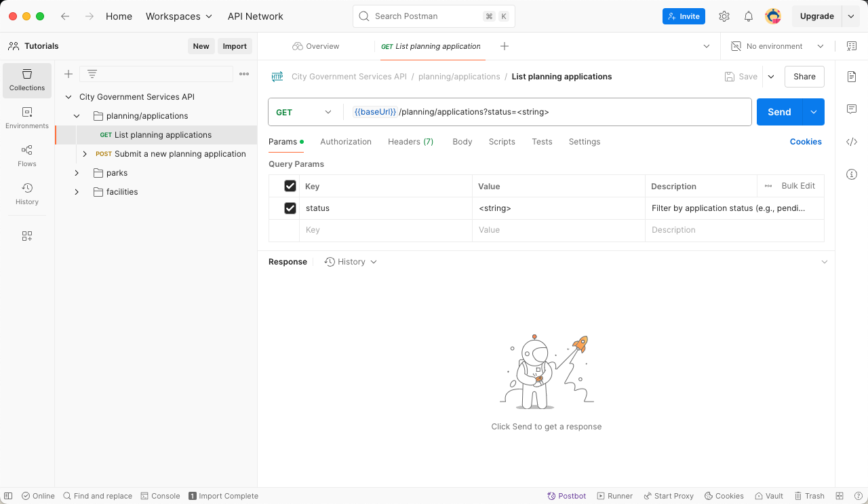Open the request Info icon

pyautogui.click(x=852, y=174)
